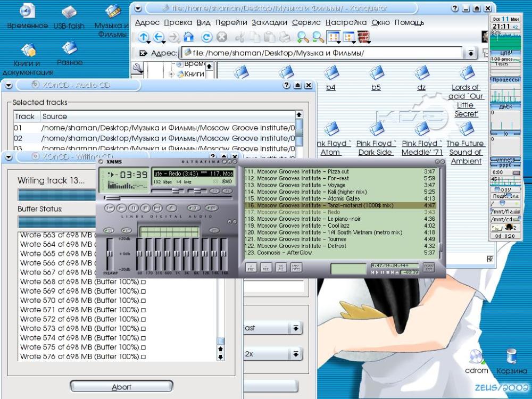Open the Корзина trash icon on desktop
532x399 pixels.
click(x=511, y=362)
